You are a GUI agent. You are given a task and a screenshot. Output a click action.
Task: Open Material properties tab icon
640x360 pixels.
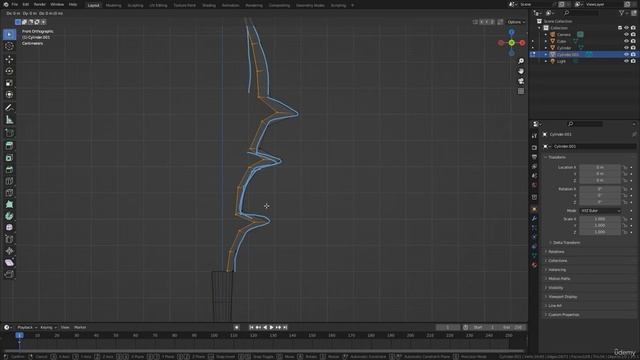[x=534, y=265]
